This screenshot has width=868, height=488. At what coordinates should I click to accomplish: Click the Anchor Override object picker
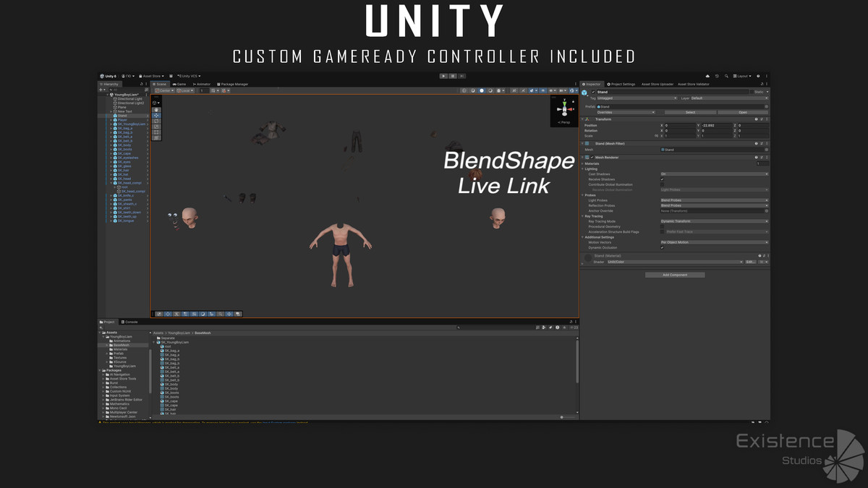coord(767,211)
